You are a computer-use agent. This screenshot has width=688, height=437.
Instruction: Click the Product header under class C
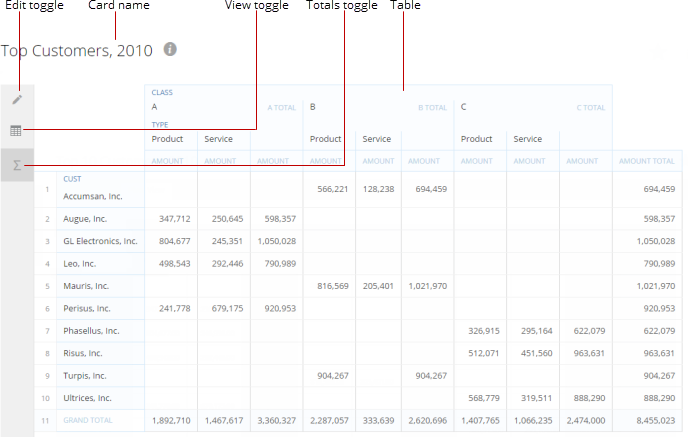coord(476,139)
